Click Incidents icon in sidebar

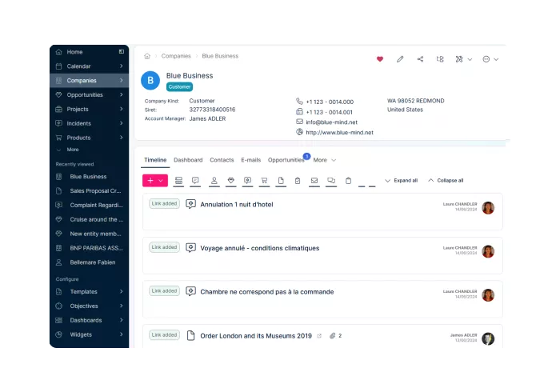tap(59, 123)
